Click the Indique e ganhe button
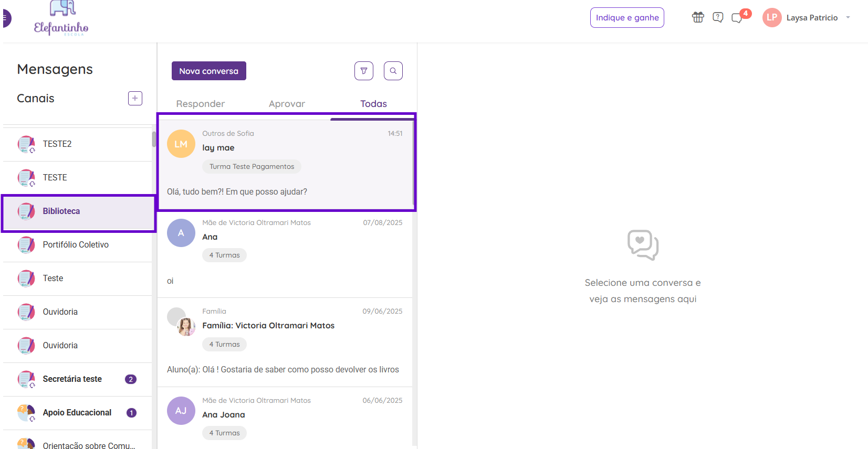The width and height of the screenshot is (868, 449). click(627, 17)
